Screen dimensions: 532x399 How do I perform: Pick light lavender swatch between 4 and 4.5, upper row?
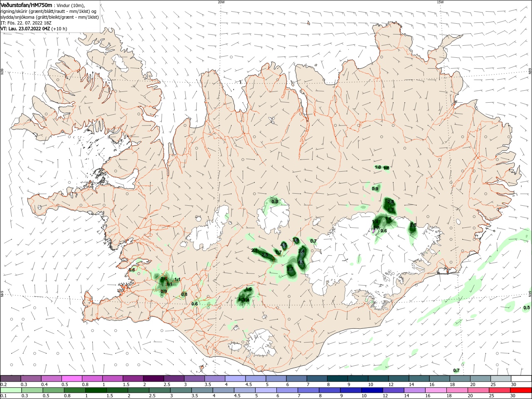(x=235, y=379)
